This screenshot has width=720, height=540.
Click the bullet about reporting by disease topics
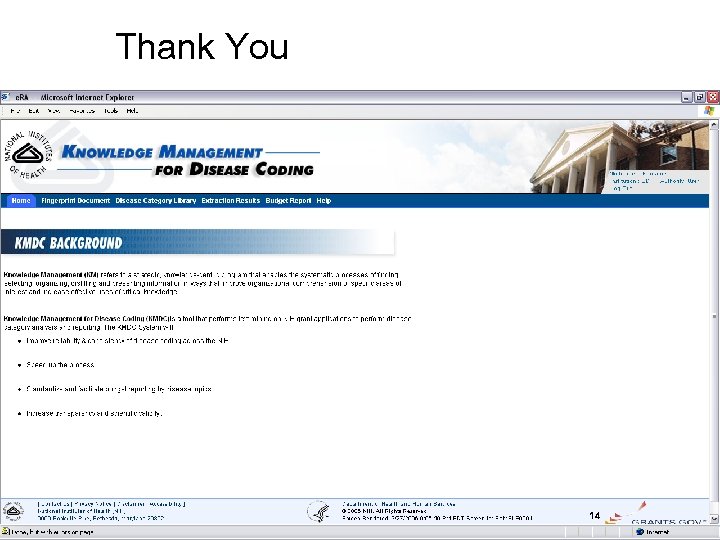[x=118, y=389]
